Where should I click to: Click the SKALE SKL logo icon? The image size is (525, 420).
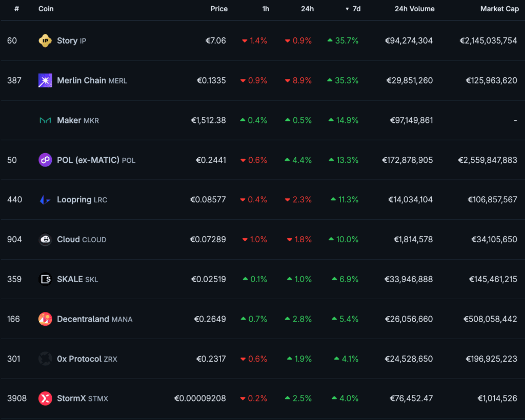click(45, 279)
